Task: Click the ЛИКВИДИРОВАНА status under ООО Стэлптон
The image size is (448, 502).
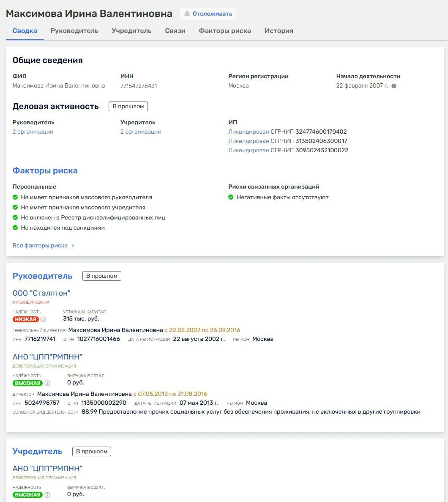Action: tap(31, 302)
